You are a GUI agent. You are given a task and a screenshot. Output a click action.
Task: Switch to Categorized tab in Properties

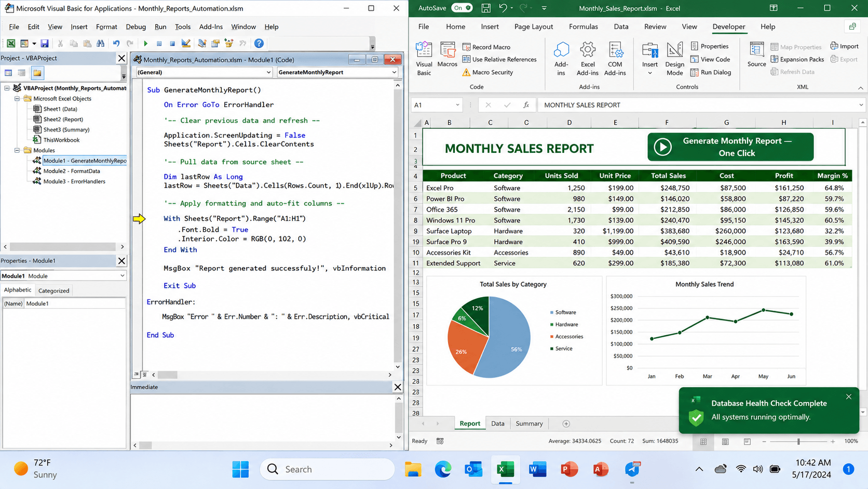tap(54, 290)
